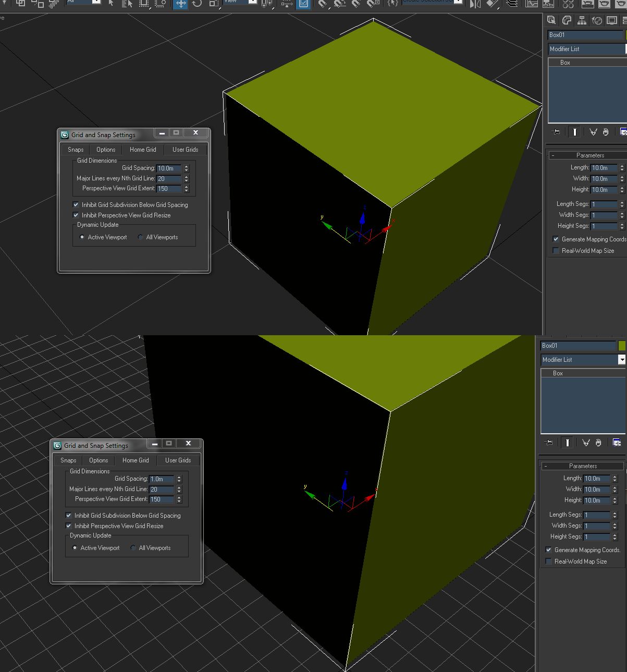Adjust Major Lines spinner in upper dialog
Screen dimensions: 627x672
click(186, 178)
